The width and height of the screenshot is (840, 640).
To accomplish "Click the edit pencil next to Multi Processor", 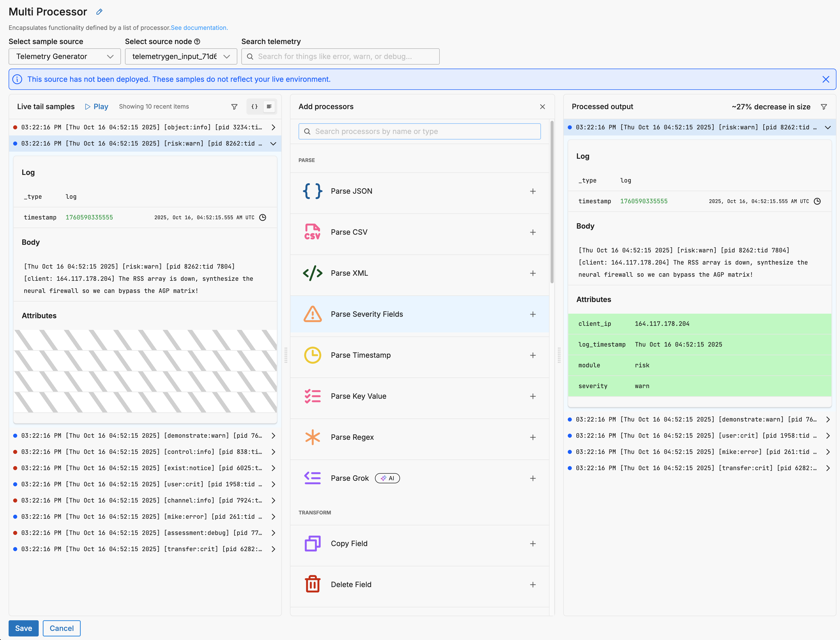I will (99, 12).
